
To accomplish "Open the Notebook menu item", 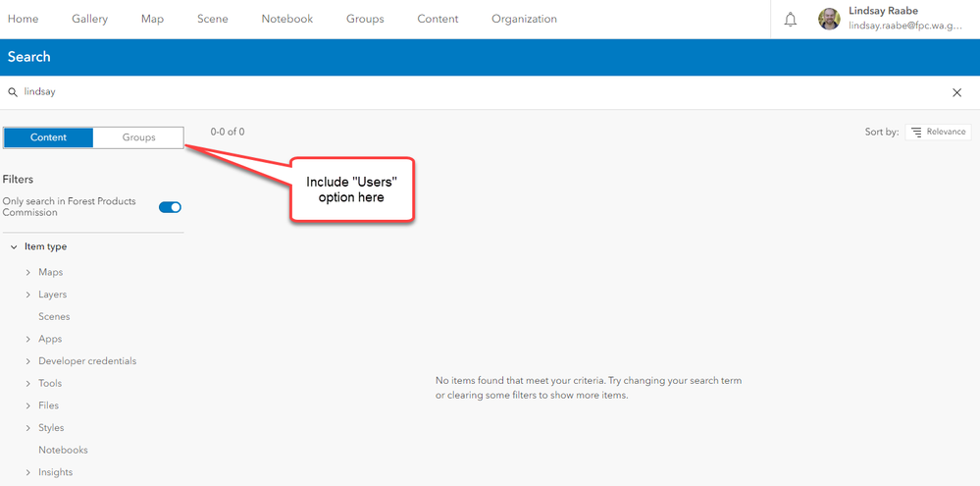I will (287, 19).
